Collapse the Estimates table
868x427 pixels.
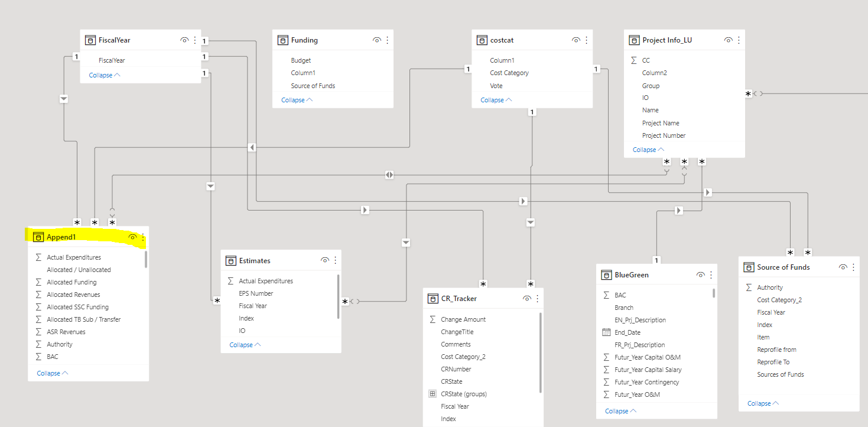click(245, 345)
